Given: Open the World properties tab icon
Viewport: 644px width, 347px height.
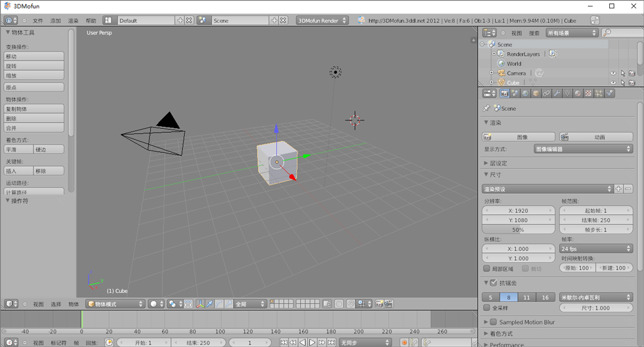Looking at the screenshot, I should pyautogui.click(x=526, y=93).
